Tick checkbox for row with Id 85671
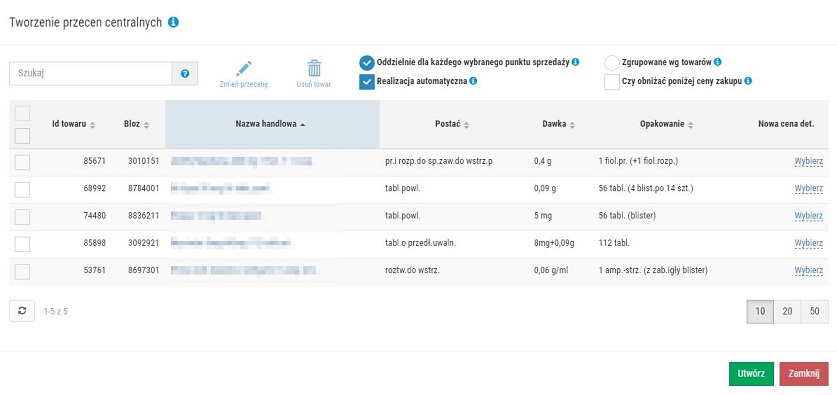 (22, 162)
